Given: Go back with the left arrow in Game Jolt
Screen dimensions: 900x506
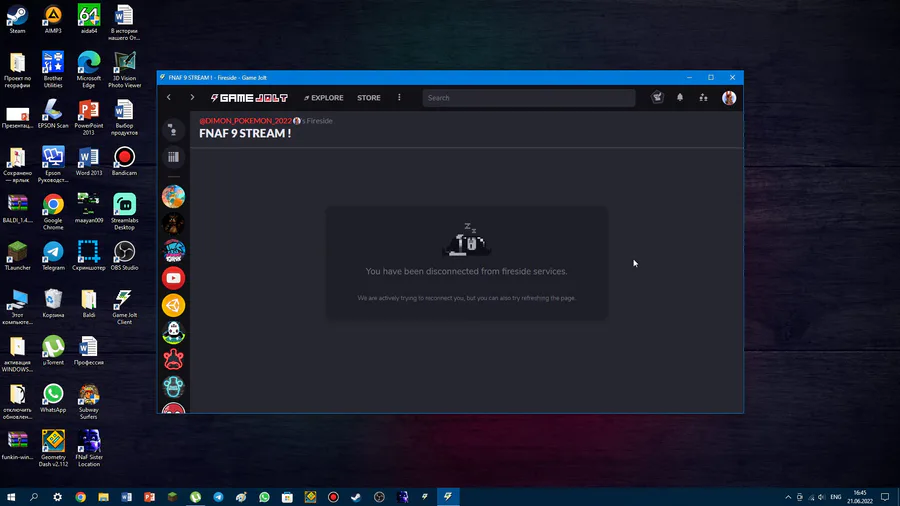Looking at the screenshot, I should pyautogui.click(x=169, y=98).
